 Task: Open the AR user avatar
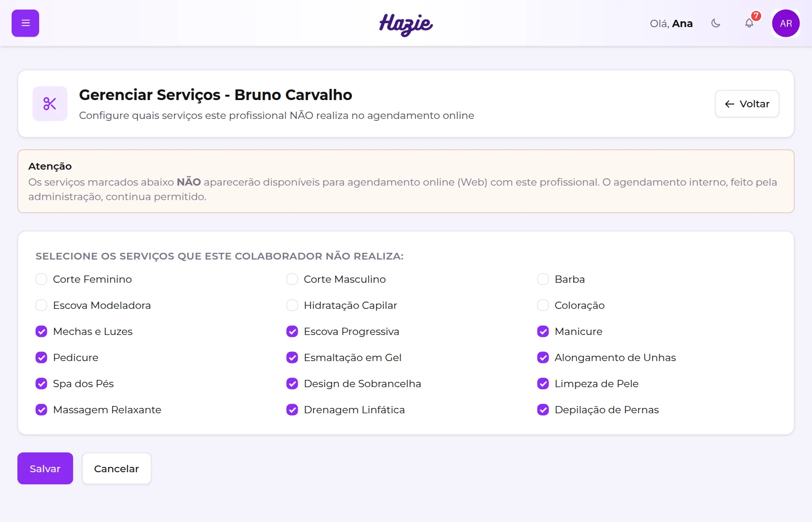pyautogui.click(x=786, y=23)
